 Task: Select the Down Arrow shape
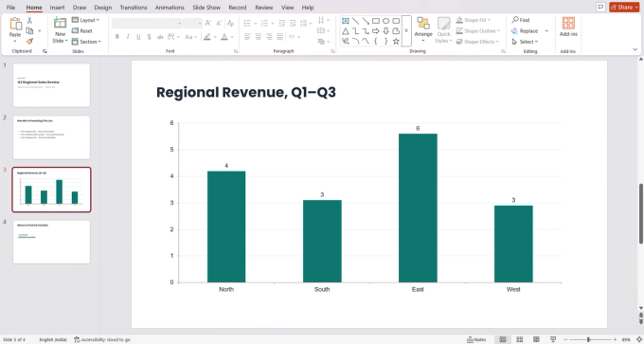(386, 31)
